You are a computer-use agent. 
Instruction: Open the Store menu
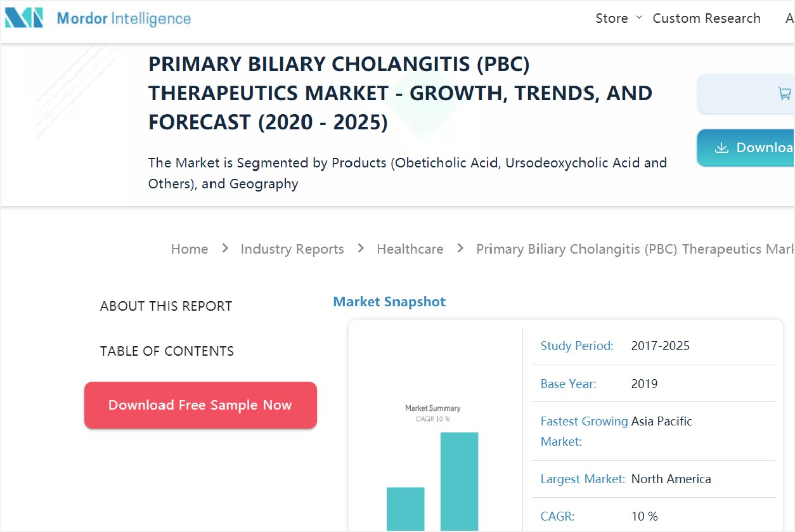click(x=612, y=18)
